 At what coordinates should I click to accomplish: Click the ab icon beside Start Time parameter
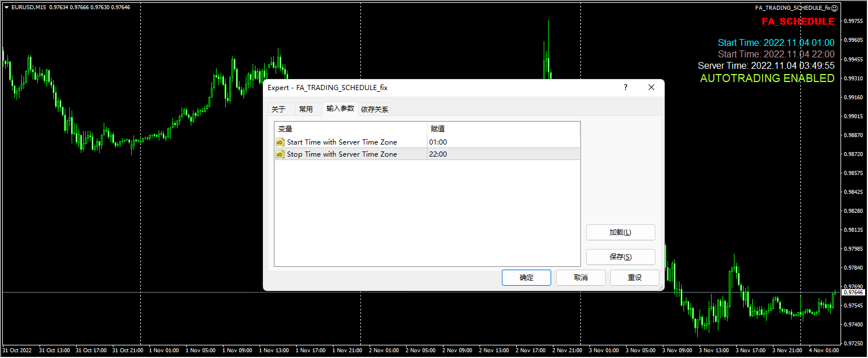pyautogui.click(x=280, y=142)
